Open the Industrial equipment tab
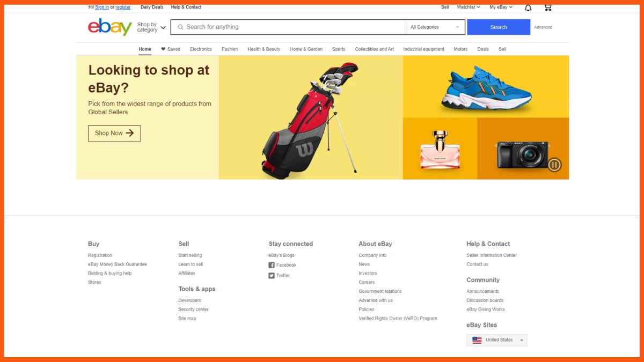 pos(423,49)
